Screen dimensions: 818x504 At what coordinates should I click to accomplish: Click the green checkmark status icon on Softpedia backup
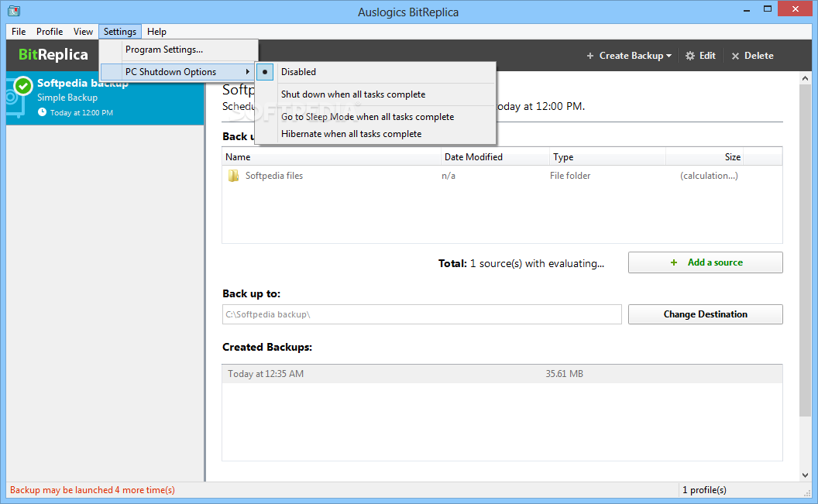click(x=23, y=86)
